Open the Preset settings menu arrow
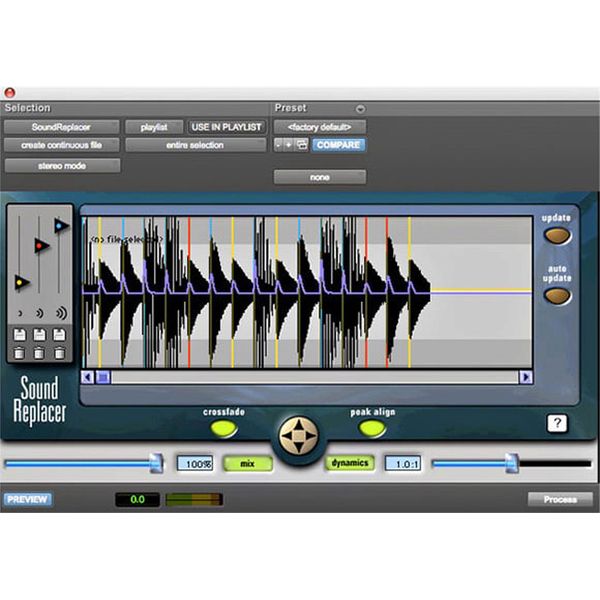 (360, 109)
